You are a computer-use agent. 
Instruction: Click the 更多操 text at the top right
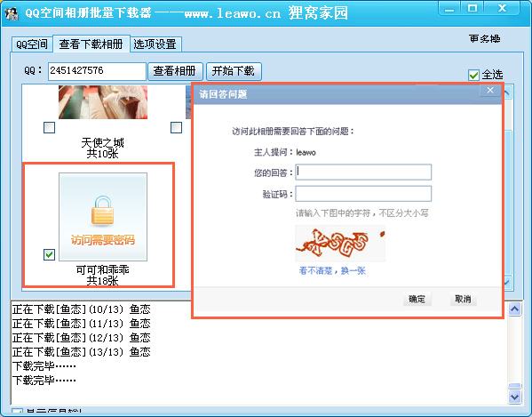(485, 39)
